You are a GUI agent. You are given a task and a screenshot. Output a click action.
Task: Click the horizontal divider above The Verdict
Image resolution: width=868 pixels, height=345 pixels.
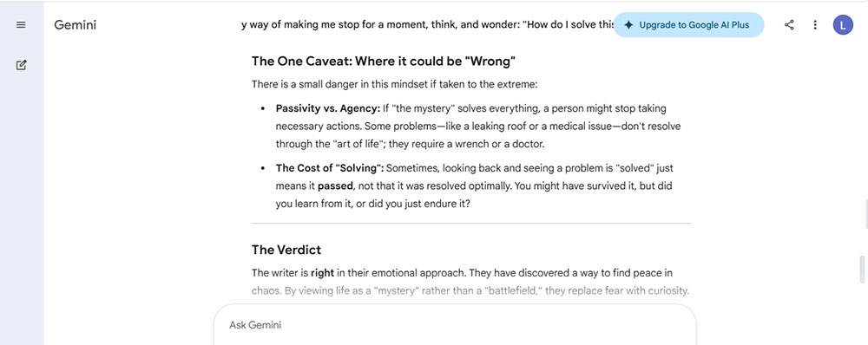(x=471, y=224)
